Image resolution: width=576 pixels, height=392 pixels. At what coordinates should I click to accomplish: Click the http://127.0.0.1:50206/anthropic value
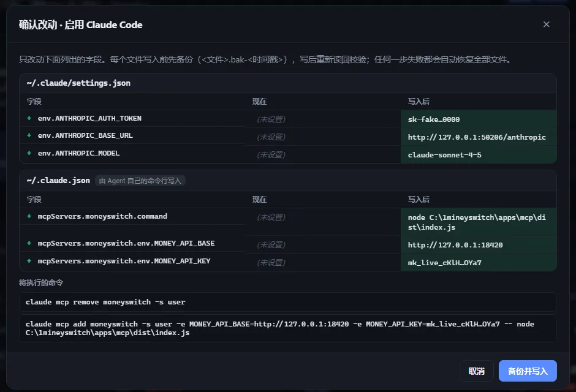click(477, 137)
